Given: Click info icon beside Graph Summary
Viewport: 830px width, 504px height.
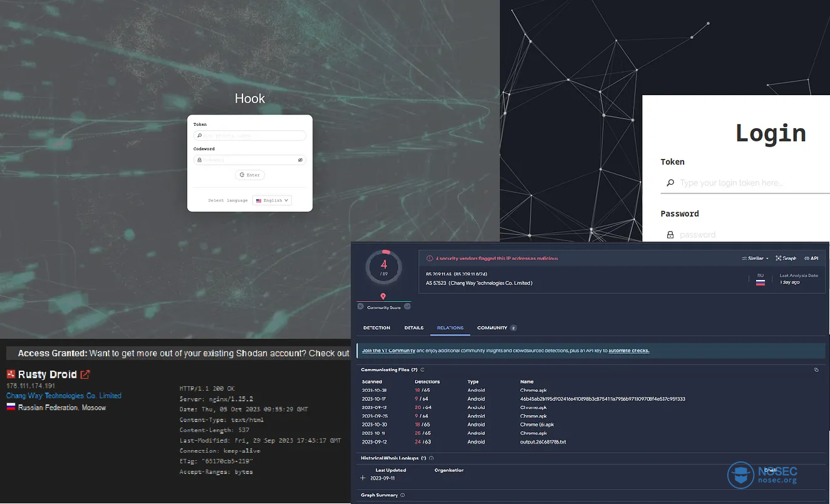Looking at the screenshot, I should [x=402, y=495].
